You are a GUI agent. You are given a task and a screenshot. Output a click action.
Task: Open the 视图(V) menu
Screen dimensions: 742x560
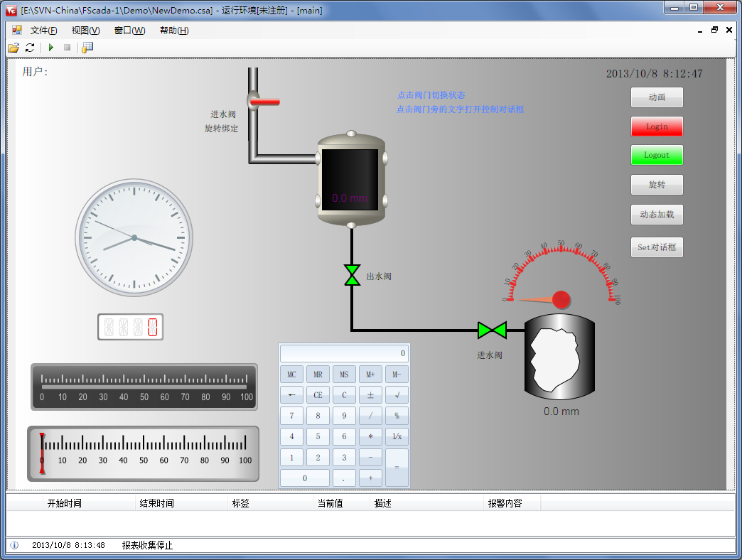click(85, 31)
